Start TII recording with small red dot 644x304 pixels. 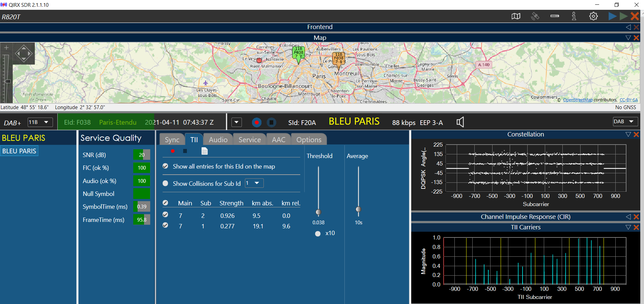click(173, 151)
